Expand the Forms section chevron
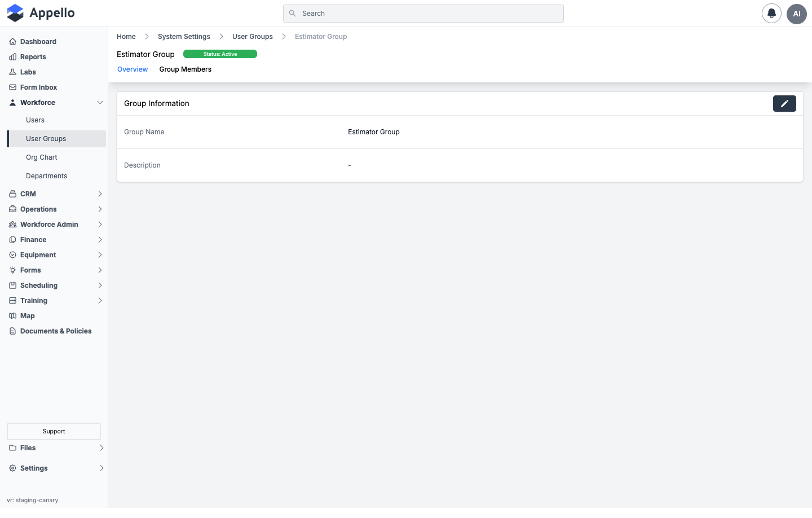The image size is (812, 518). [100, 270]
